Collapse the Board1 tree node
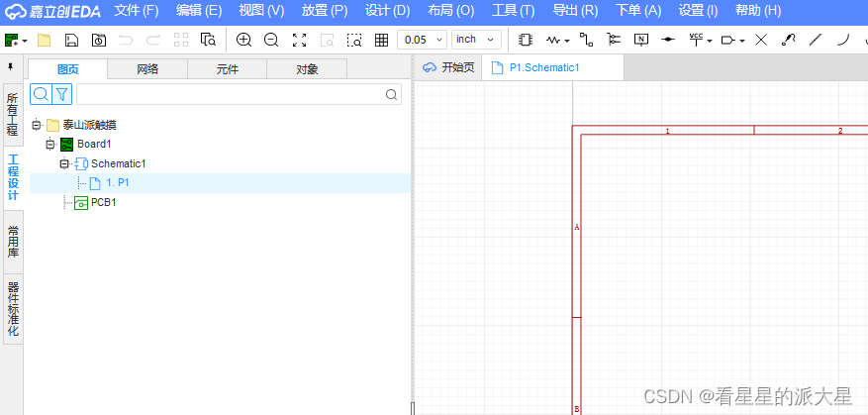Viewport: 868px width, 415px height. [50, 145]
